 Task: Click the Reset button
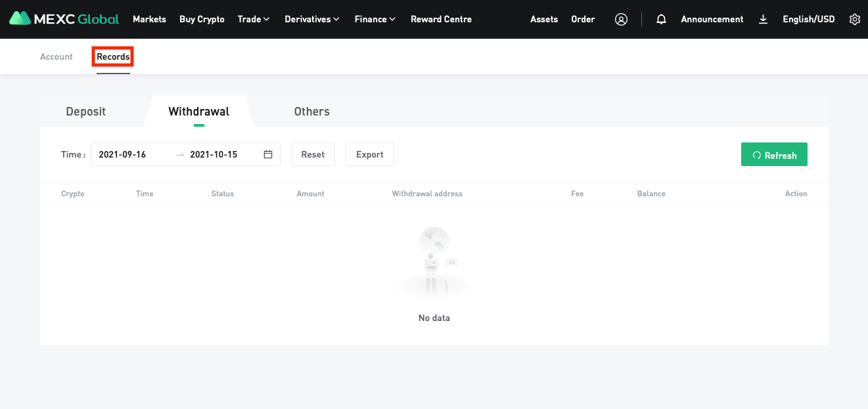tap(313, 154)
